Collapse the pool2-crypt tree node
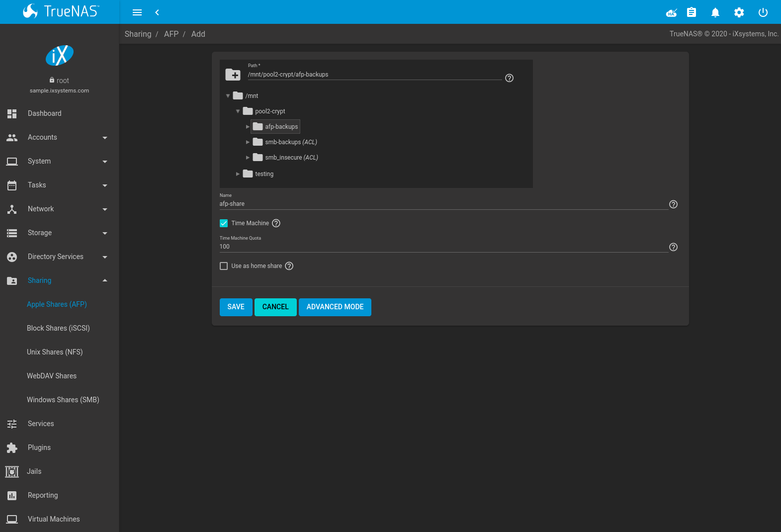 (238, 111)
